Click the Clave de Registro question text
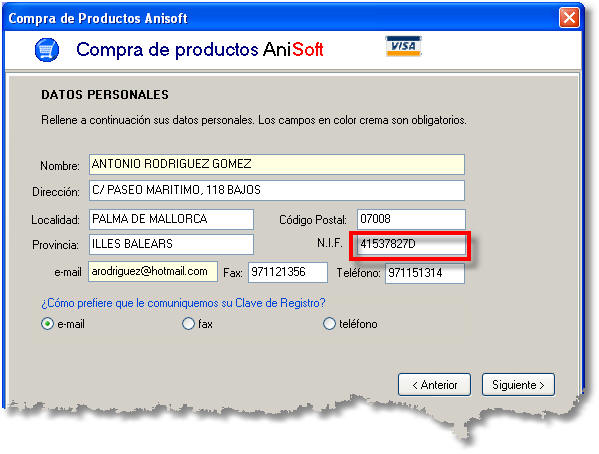 (x=183, y=303)
